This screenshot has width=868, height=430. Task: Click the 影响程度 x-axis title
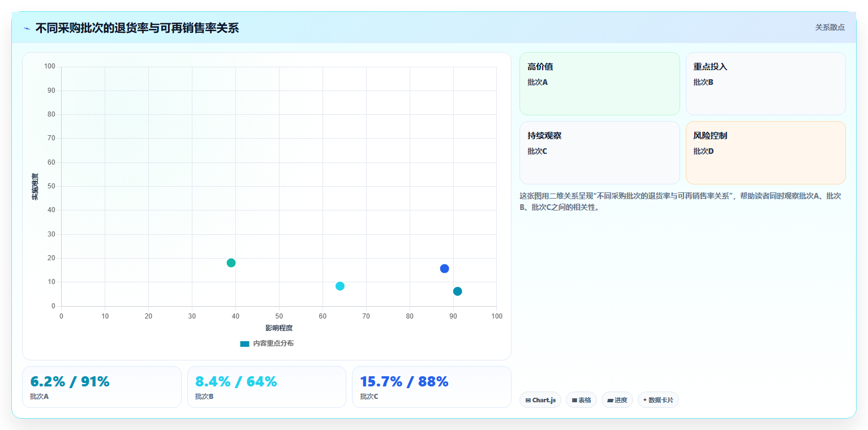tap(279, 328)
